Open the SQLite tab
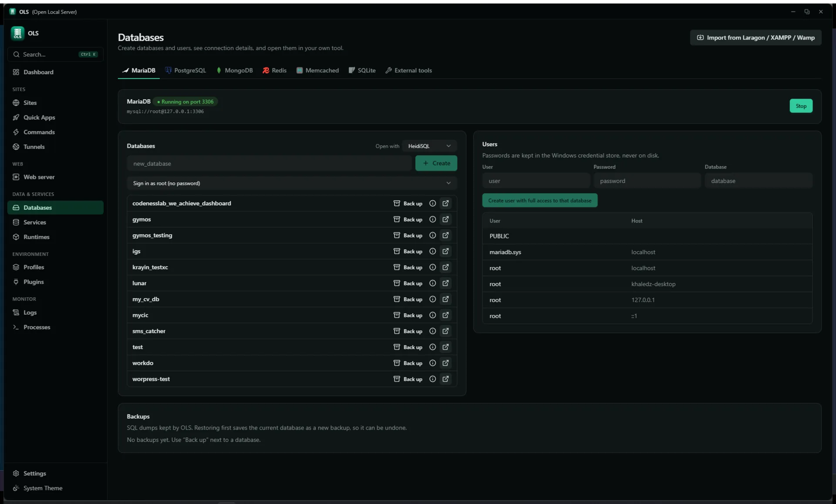 tap(362, 71)
